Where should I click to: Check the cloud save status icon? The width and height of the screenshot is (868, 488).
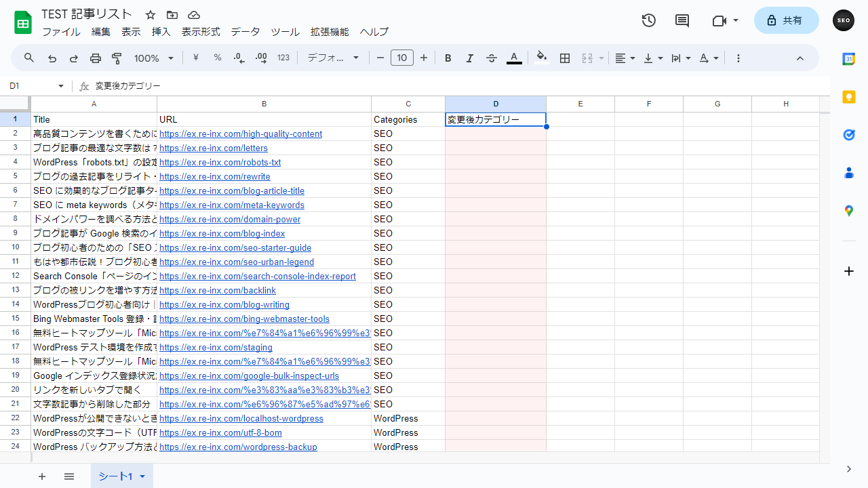tap(194, 15)
